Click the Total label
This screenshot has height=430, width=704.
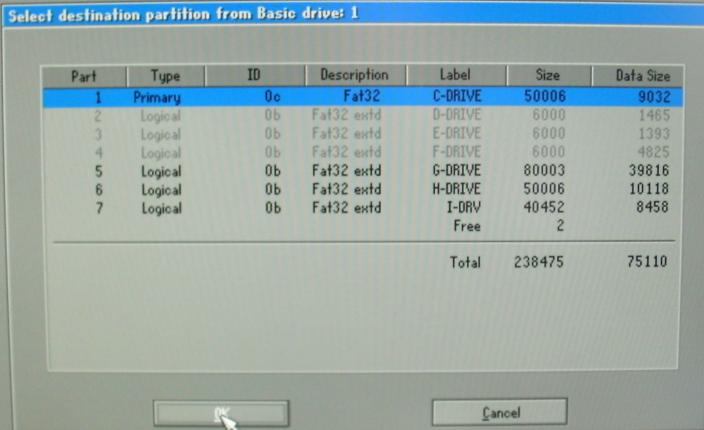pos(465,262)
